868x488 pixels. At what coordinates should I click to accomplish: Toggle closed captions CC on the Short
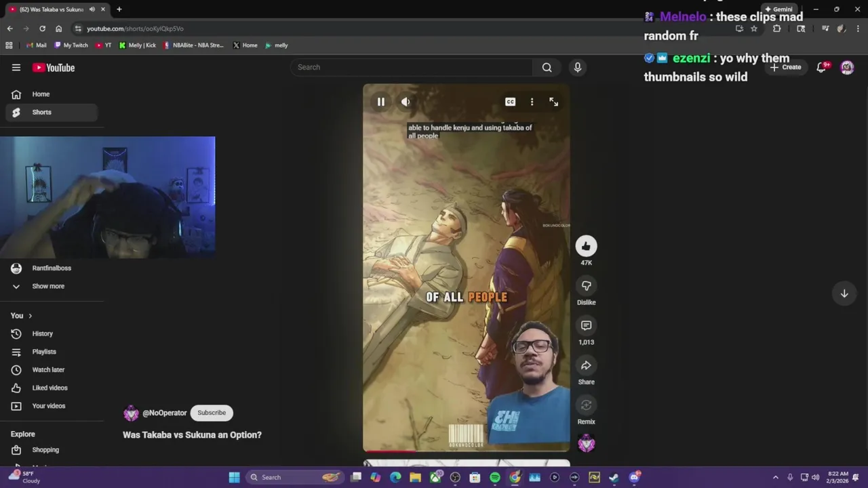tap(510, 102)
